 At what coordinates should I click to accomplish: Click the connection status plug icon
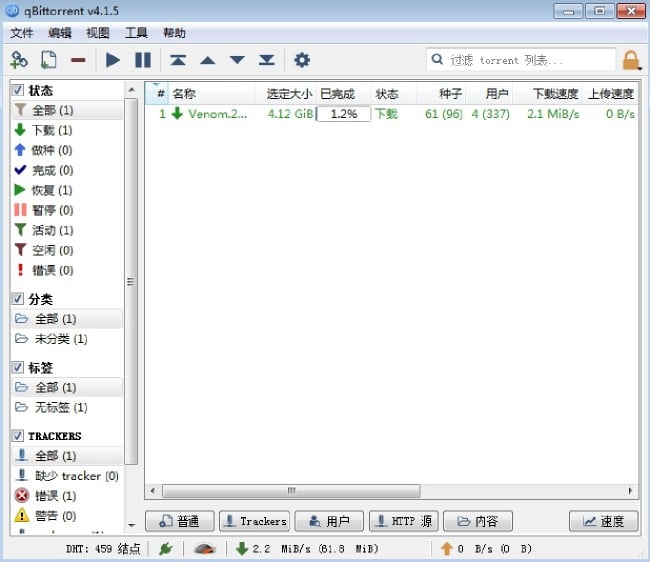click(165, 549)
